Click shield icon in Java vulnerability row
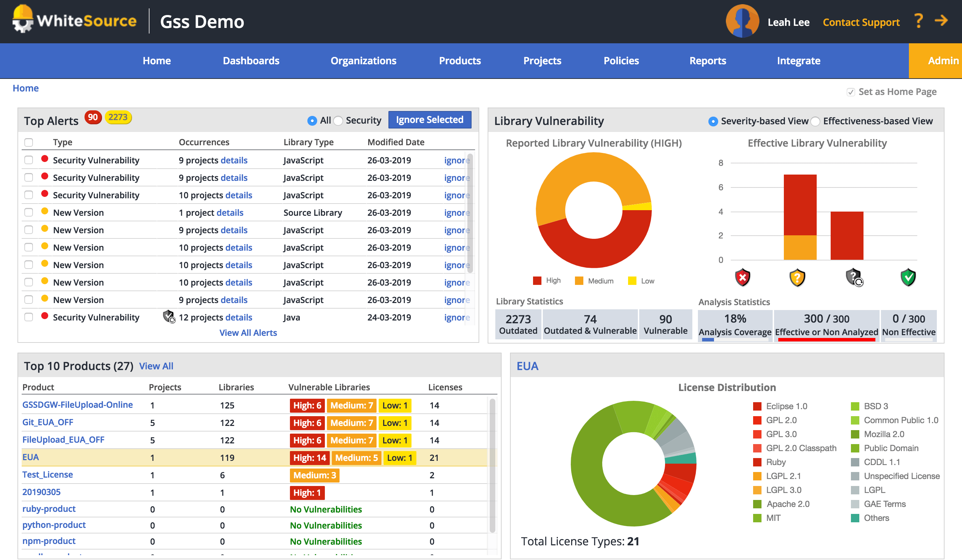962x560 pixels. pyautogui.click(x=169, y=317)
